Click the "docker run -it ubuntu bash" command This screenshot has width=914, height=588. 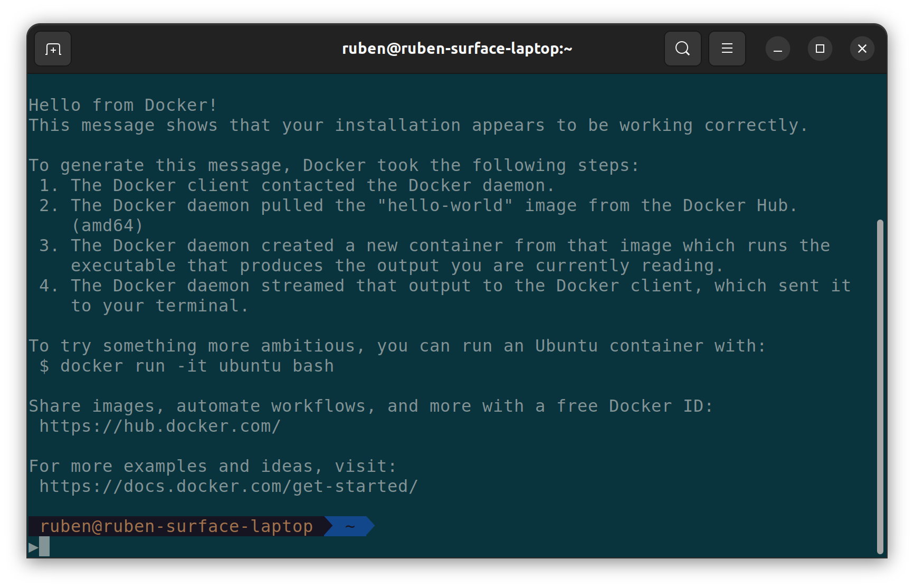coord(197,366)
